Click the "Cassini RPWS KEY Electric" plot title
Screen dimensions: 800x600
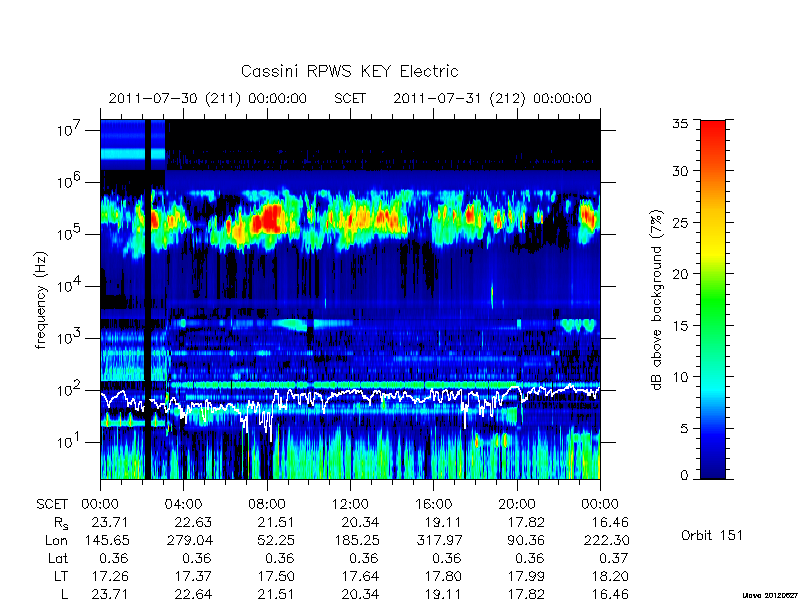[349, 71]
